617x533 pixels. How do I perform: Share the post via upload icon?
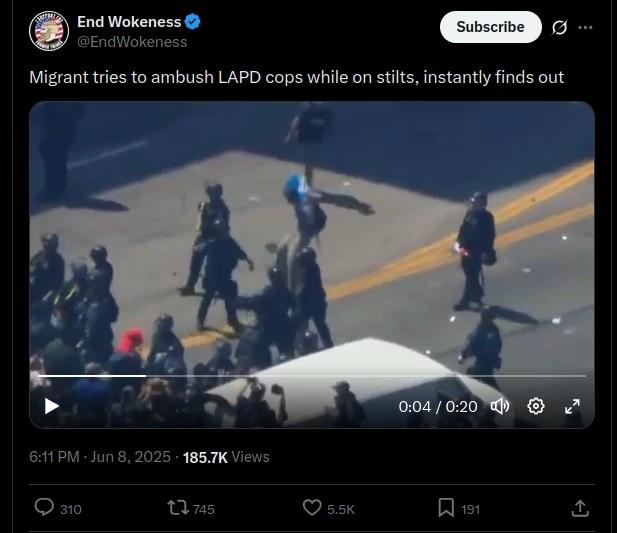tap(580, 508)
